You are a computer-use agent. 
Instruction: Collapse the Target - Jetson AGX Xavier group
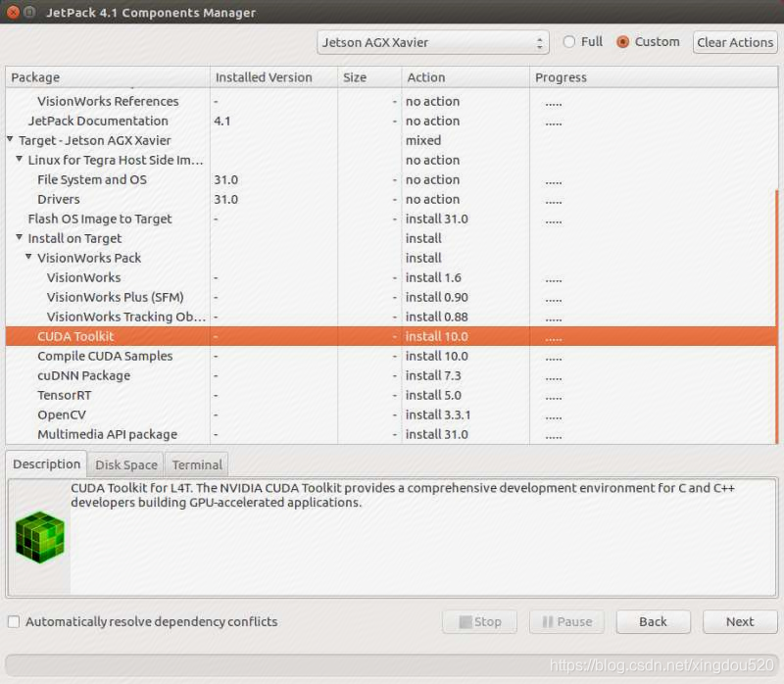[x=10, y=139]
